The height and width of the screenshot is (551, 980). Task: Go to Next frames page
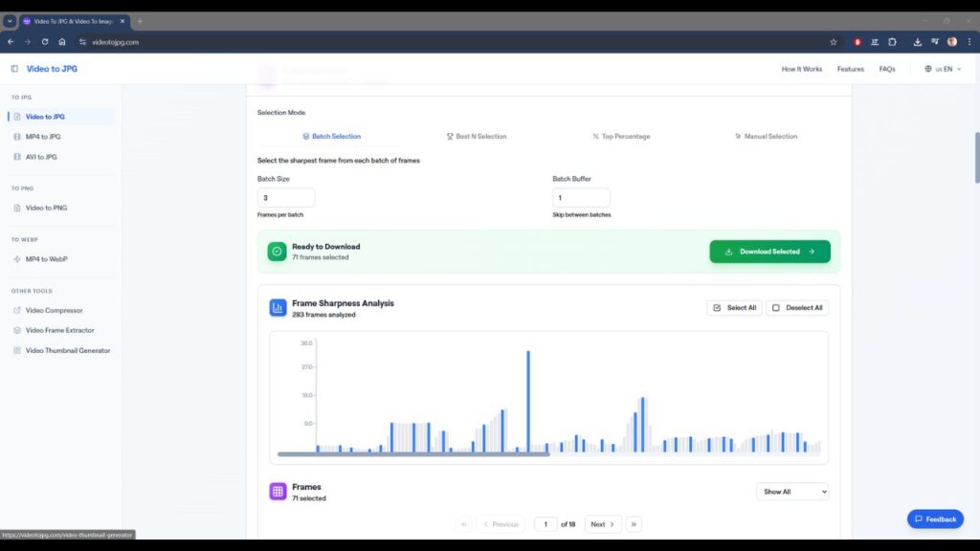602,524
